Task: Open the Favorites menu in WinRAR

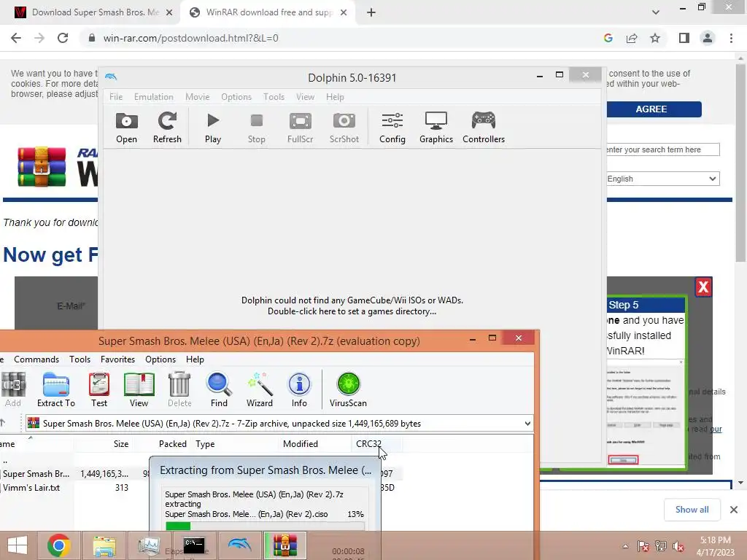Action: coord(117,359)
